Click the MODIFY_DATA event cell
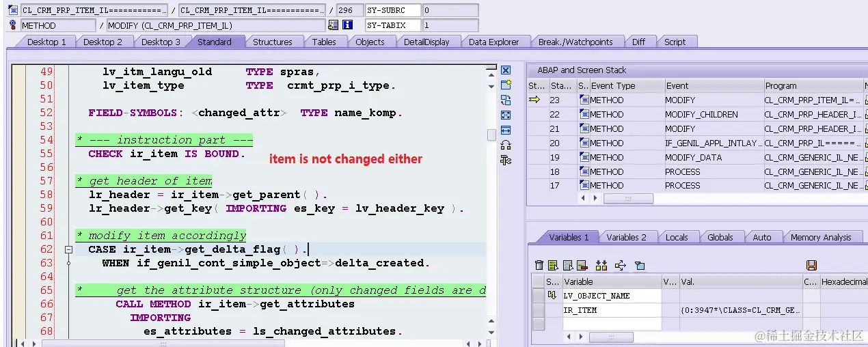The image size is (868, 347). pyautogui.click(x=714, y=157)
